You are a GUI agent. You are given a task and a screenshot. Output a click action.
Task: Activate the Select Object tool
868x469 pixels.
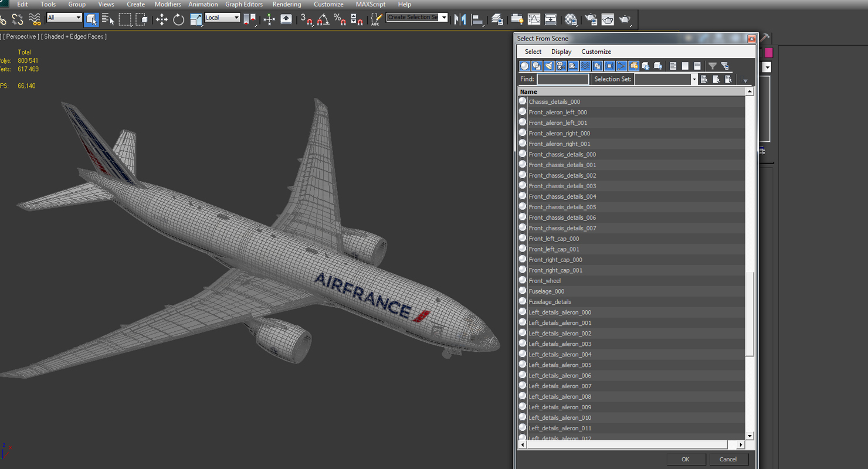[91, 19]
